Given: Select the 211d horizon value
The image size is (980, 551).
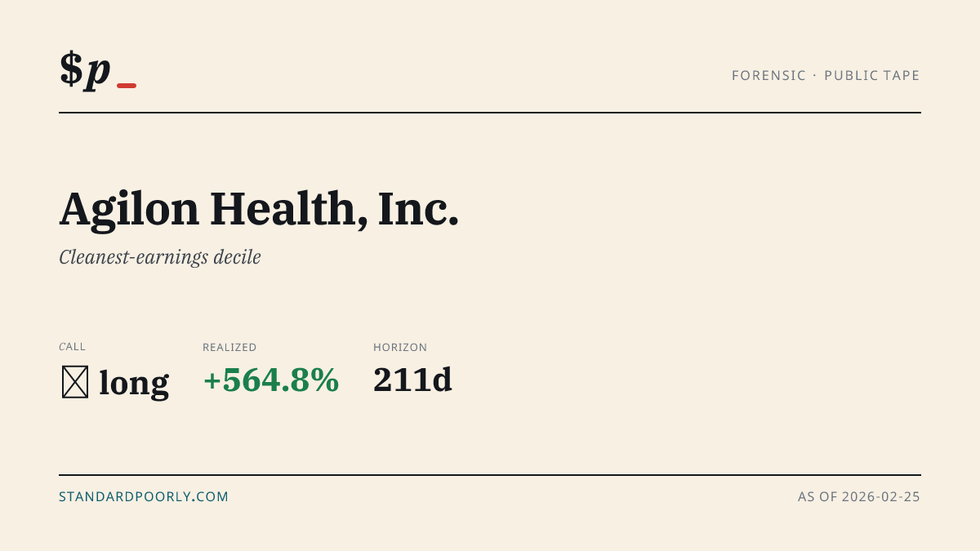Looking at the screenshot, I should pos(412,380).
